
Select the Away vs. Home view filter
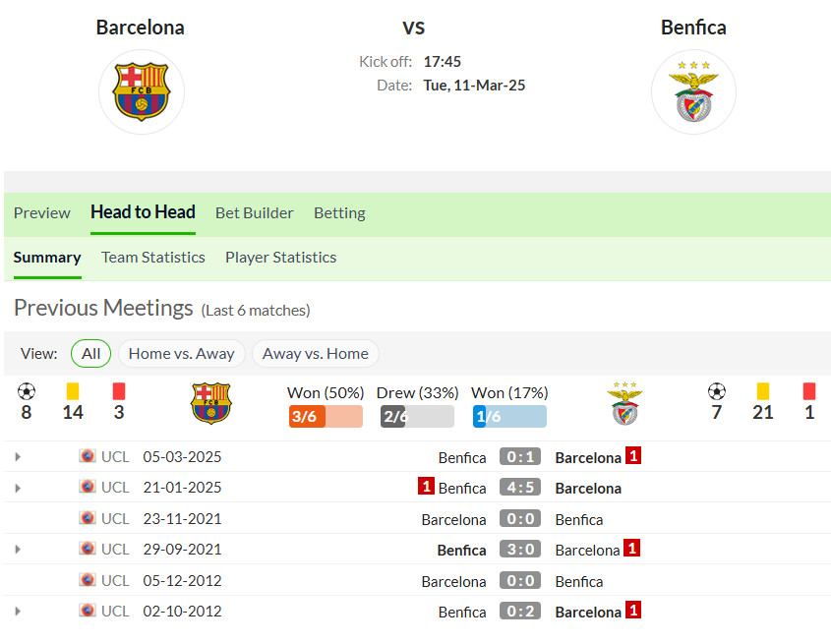pos(316,354)
